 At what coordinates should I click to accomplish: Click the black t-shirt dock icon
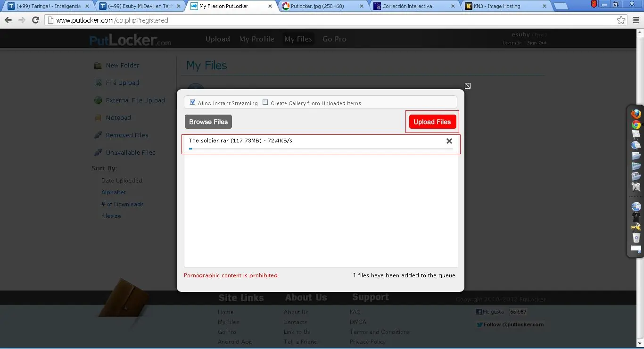click(636, 217)
